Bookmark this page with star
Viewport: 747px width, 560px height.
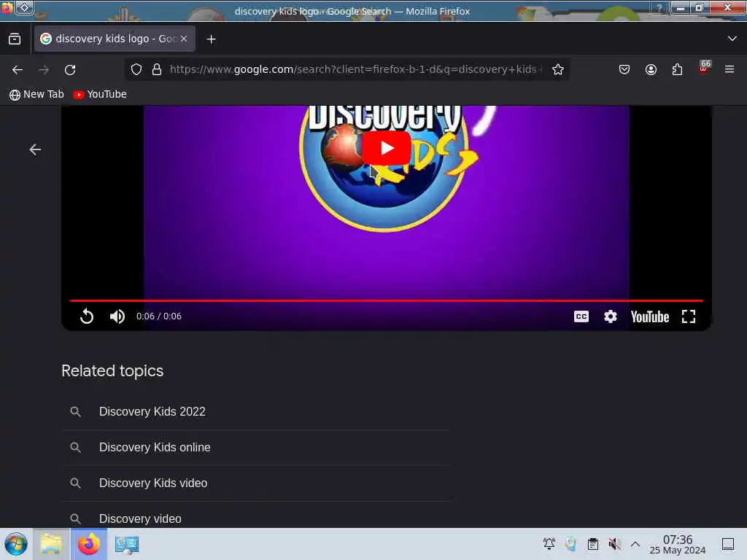click(x=558, y=69)
